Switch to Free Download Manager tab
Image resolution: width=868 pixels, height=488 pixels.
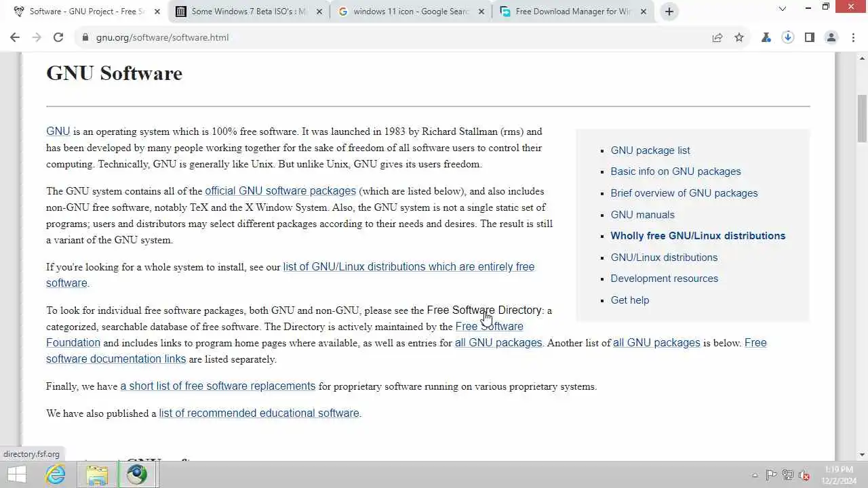(573, 12)
